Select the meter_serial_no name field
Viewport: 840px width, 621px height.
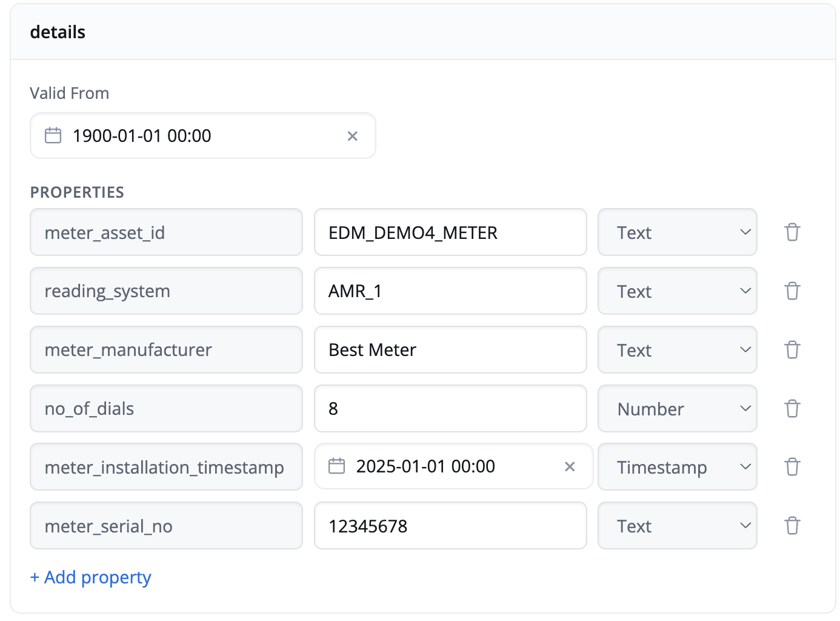[166, 526]
